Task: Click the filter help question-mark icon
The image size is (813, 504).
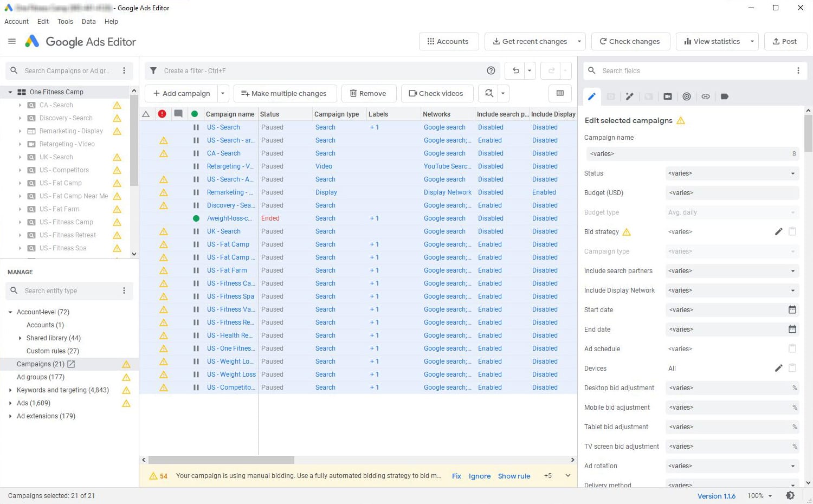Action: (491, 70)
